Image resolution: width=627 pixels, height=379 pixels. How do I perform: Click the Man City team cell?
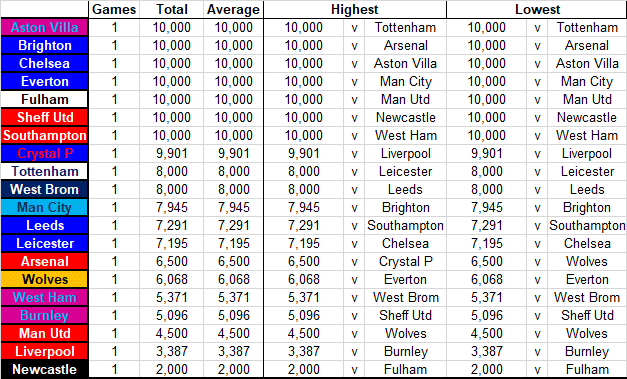[44, 207]
